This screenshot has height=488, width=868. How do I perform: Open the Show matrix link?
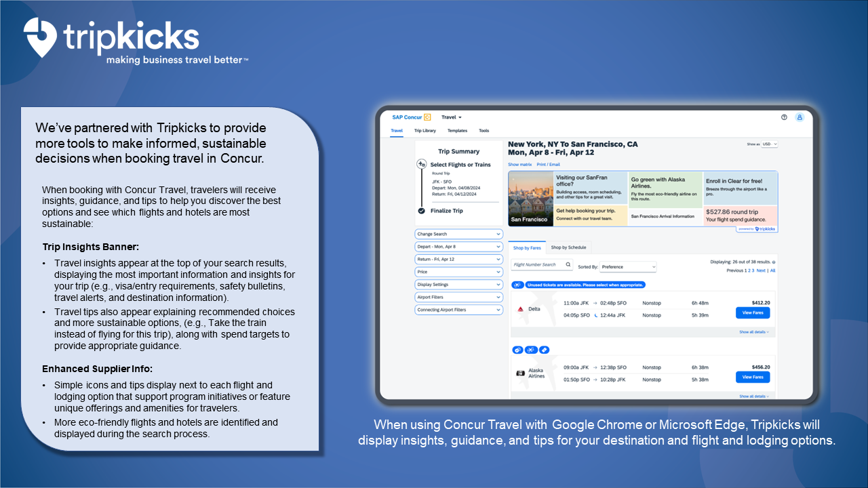519,164
